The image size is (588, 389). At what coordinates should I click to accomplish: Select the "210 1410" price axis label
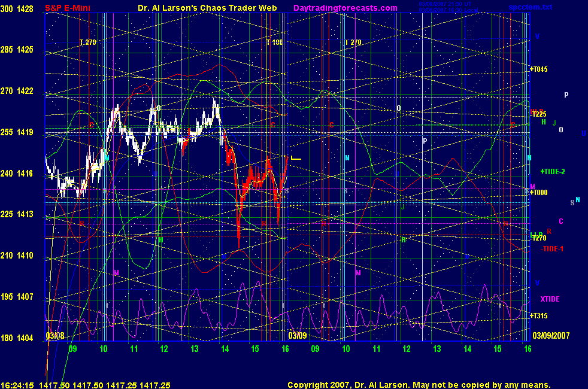[17, 255]
